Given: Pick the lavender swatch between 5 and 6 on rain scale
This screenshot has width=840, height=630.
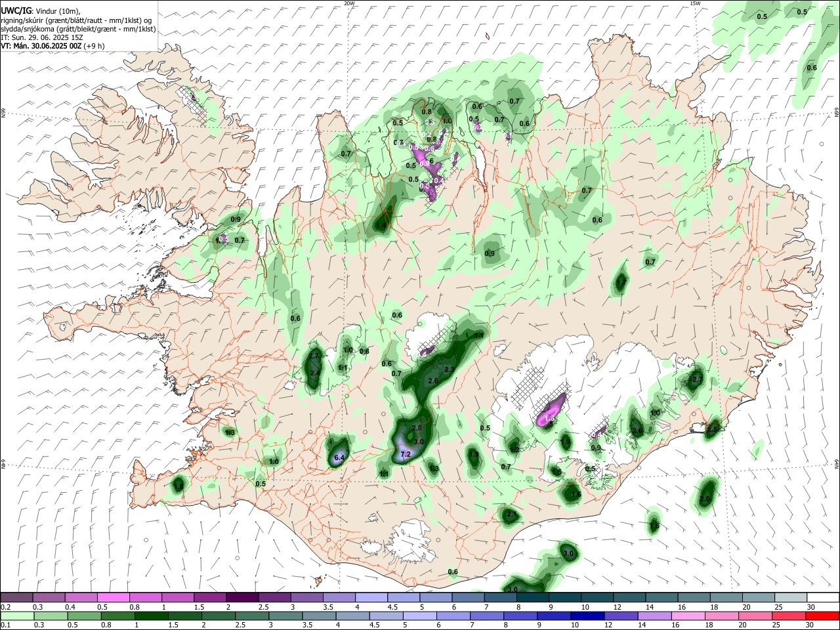Looking at the screenshot, I should click(x=419, y=616).
